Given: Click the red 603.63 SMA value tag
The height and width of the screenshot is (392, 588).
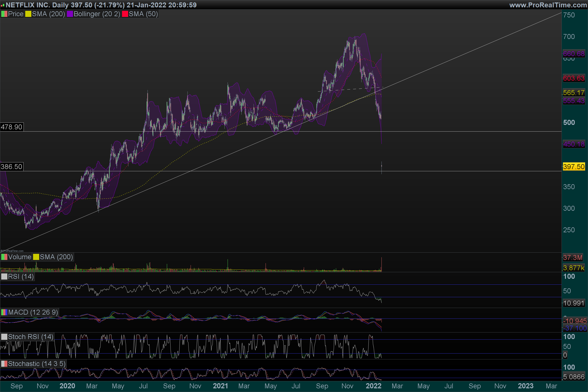Looking at the screenshot, I should [x=574, y=78].
